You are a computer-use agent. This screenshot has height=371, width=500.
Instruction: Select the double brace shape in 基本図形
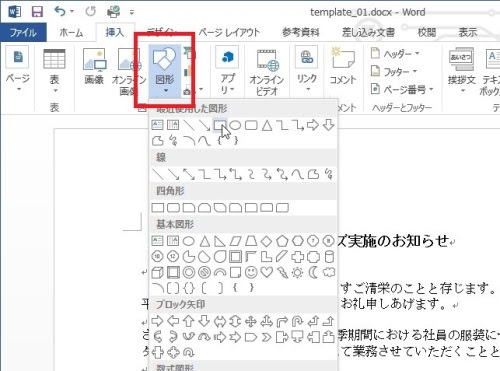click(x=189, y=288)
